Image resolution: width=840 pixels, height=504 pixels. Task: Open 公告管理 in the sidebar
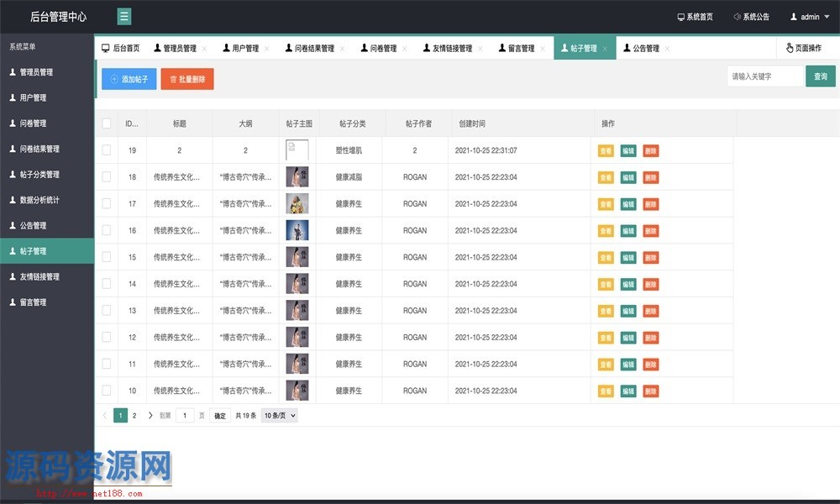(46, 225)
